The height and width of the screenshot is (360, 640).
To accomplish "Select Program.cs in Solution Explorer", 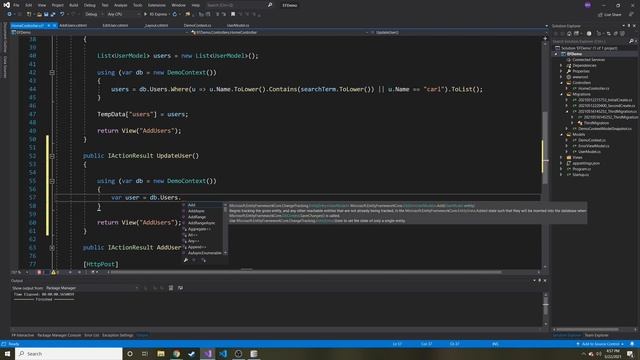I will (581, 169).
